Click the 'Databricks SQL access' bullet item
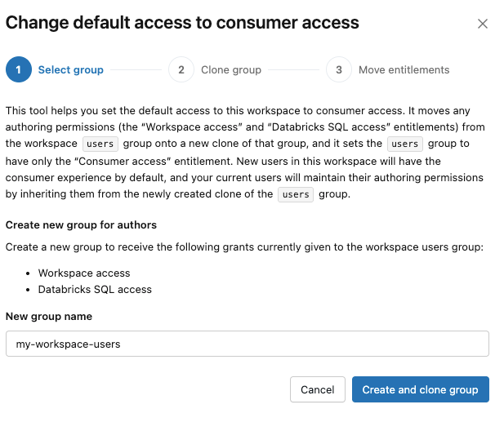The image size is (504, 422). tap(95, 289)
